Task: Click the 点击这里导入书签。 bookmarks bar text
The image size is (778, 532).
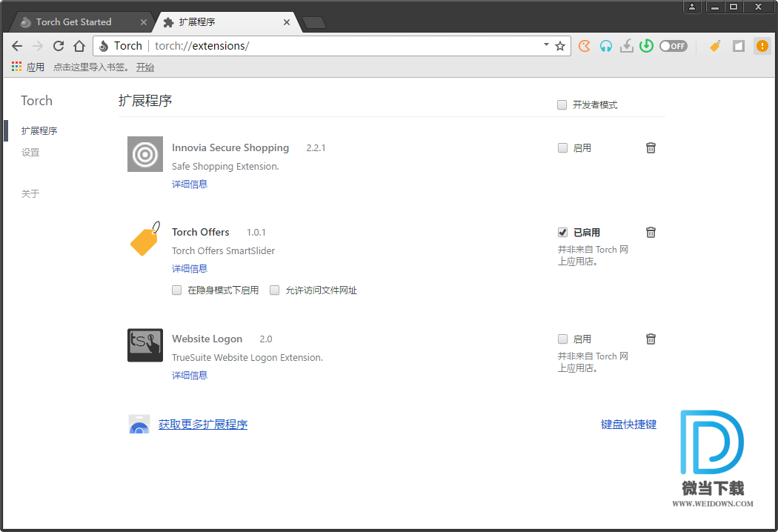Action: (x=91, y=67)
